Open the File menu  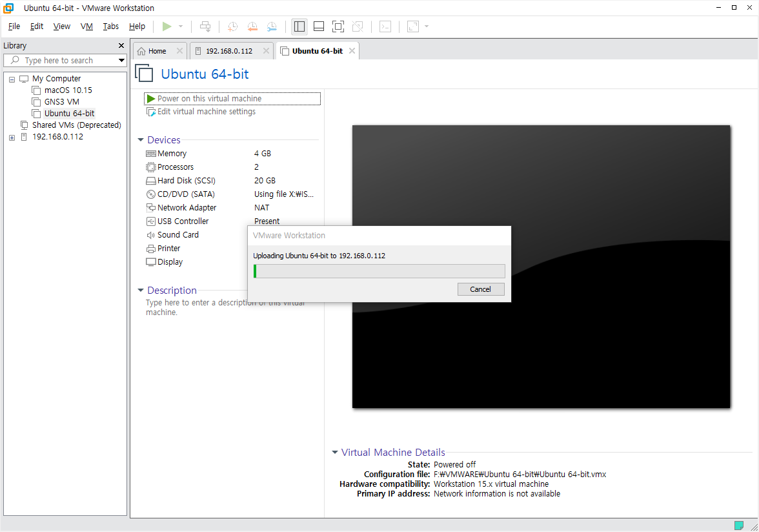(x=14, y=26)
